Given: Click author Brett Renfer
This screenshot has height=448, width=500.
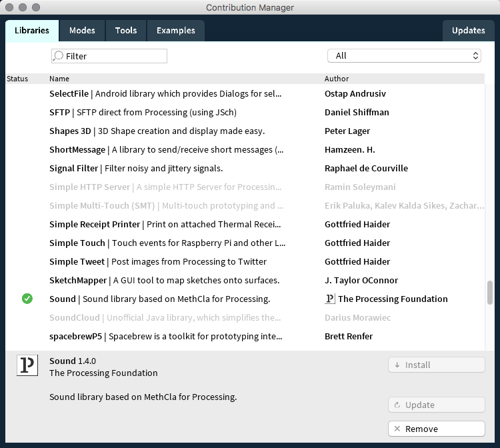Looking at the screenshot, I should pos(349,337).
